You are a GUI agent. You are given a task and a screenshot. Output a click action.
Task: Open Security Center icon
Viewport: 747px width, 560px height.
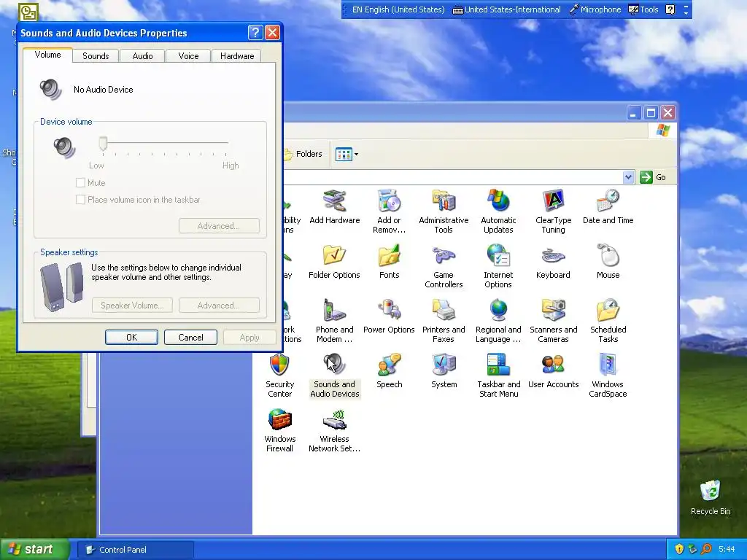pyautogui.click(x=279, y=376)
